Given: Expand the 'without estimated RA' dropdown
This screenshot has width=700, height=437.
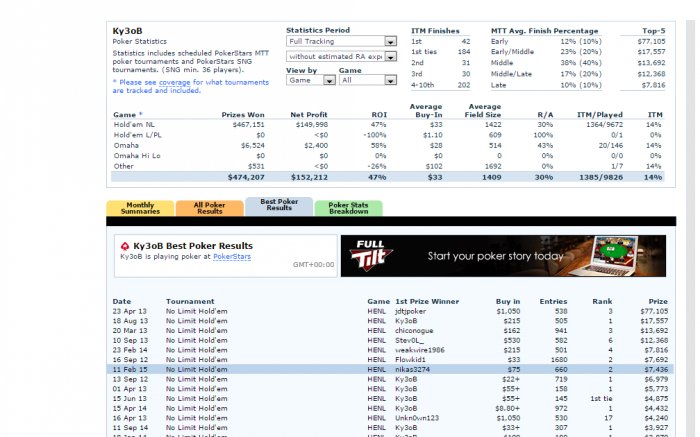Looking at the screenshot, I should point(341,56).
